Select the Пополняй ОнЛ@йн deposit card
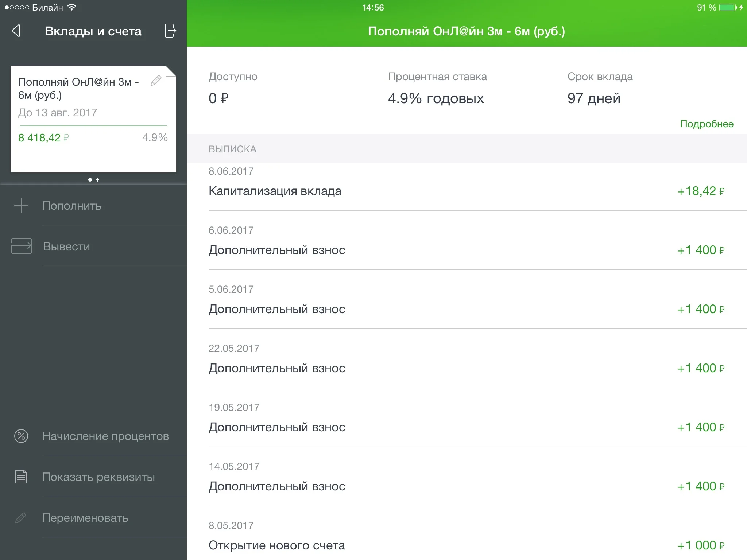 [x=93, y=118]
